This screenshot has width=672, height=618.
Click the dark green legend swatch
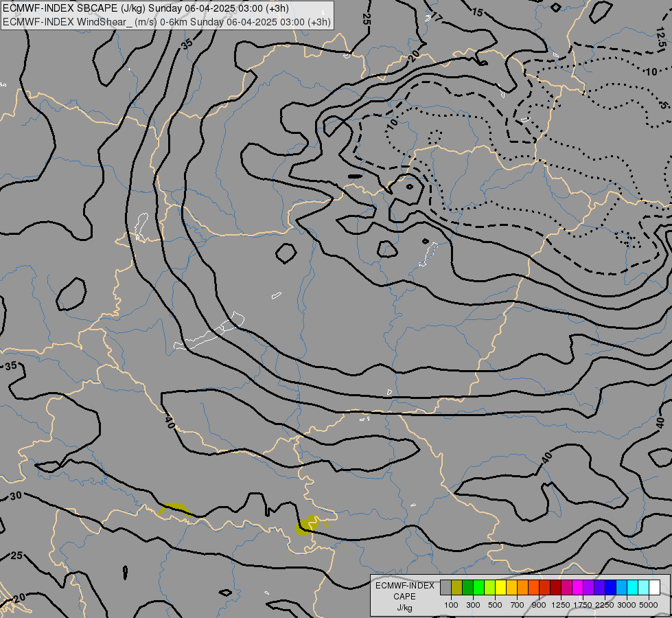pyautogui.click(x=467, y=588)
